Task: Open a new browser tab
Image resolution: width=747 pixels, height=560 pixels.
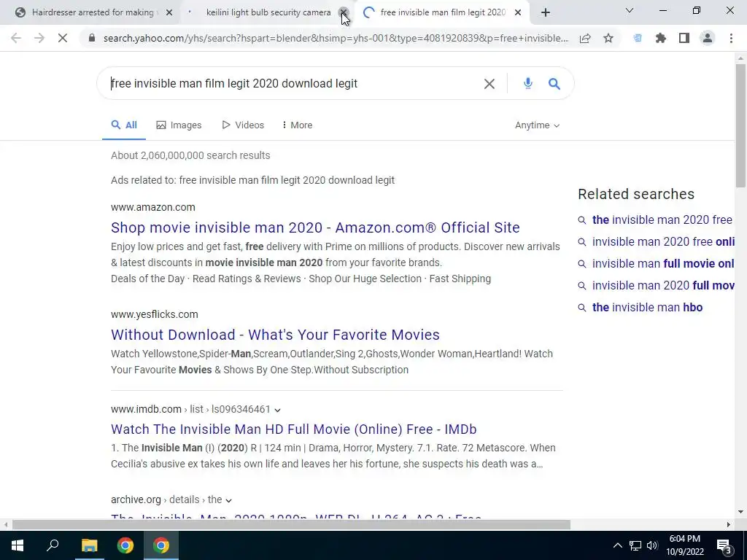Action: [546, 12]
